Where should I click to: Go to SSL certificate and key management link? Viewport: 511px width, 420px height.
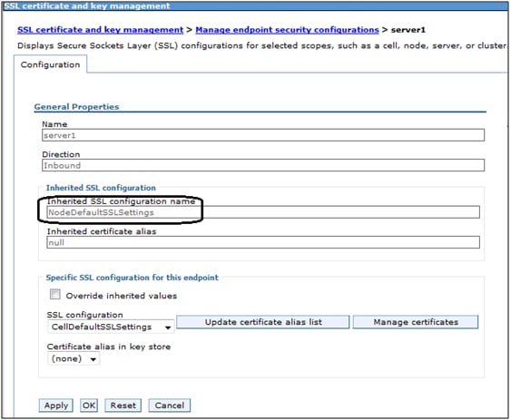(101, 30)
